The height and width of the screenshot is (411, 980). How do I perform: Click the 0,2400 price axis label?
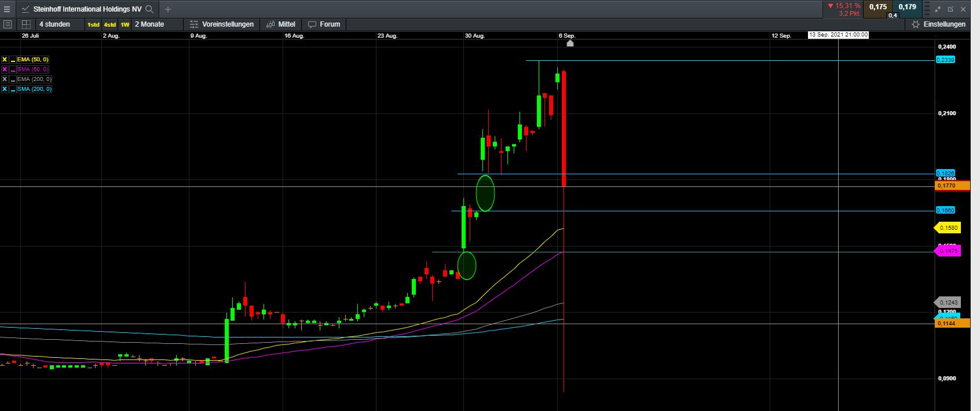[x=946, y=46]
